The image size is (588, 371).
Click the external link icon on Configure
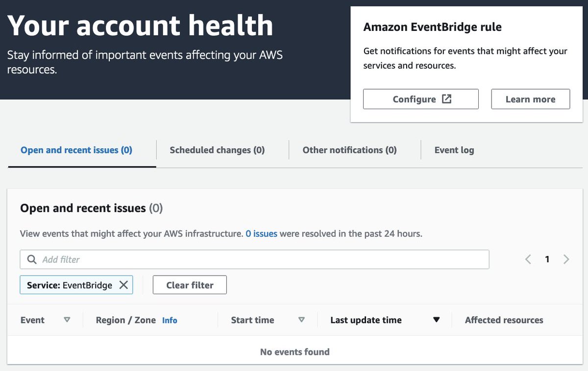pos(446,99)
